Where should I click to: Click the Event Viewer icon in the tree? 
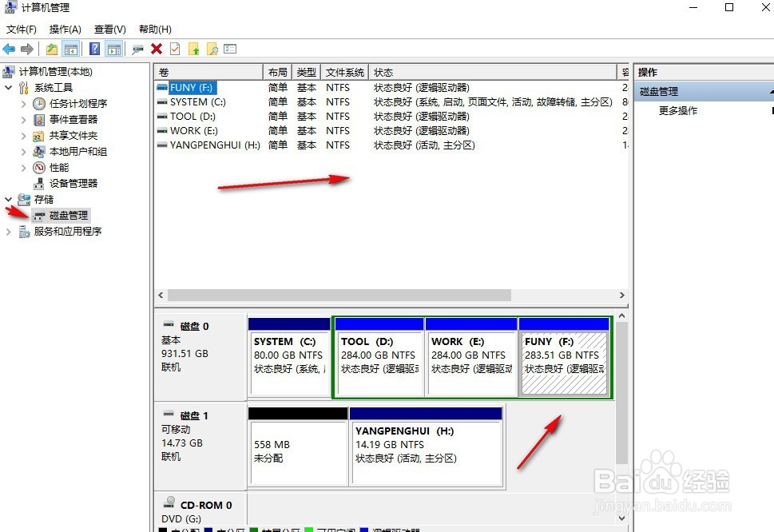pyautogui.click(x=39, y=120)
